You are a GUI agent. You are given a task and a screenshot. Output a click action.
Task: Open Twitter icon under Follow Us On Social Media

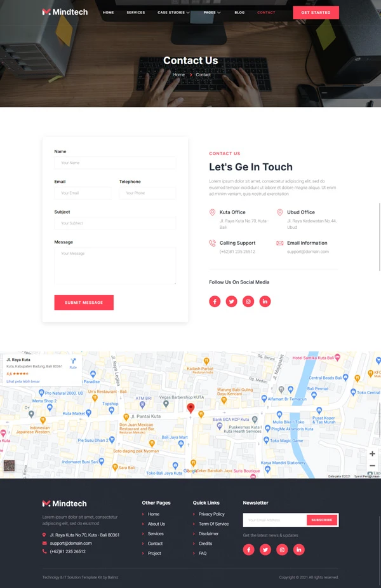[232, 301]
